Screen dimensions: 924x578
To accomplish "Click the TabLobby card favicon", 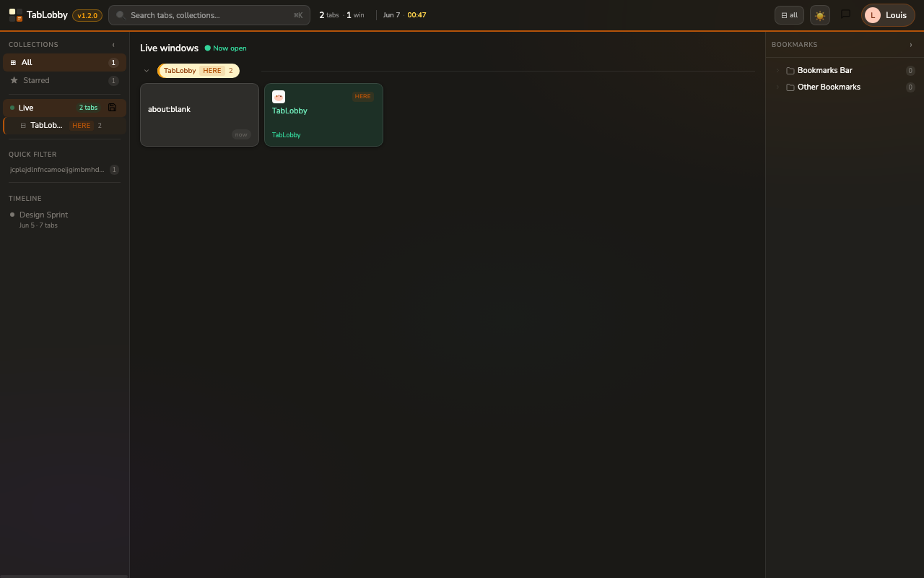I will (x=279, y=97).
